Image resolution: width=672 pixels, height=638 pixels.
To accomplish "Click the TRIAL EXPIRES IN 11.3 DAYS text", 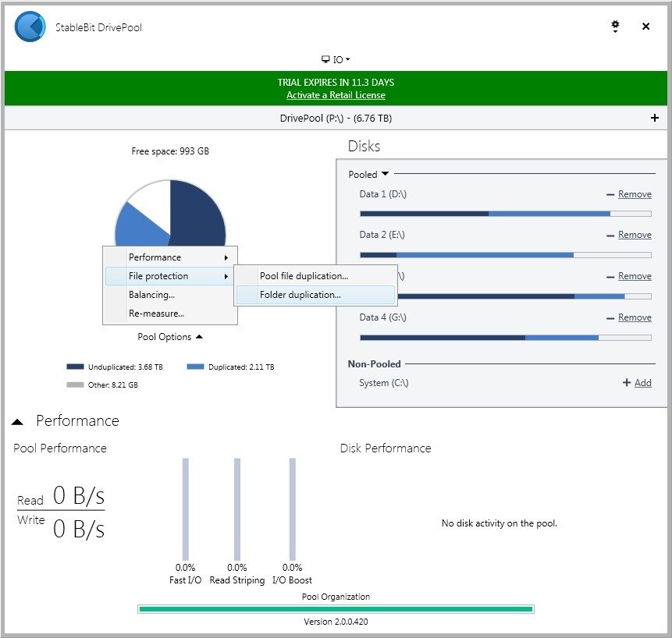I will pos(336,82).
